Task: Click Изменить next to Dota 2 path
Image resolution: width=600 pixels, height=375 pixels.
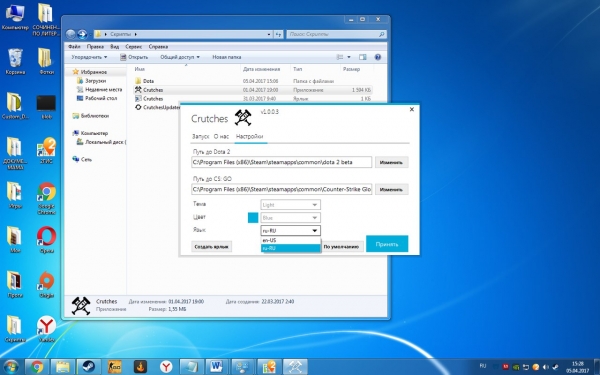Action: 391,162
